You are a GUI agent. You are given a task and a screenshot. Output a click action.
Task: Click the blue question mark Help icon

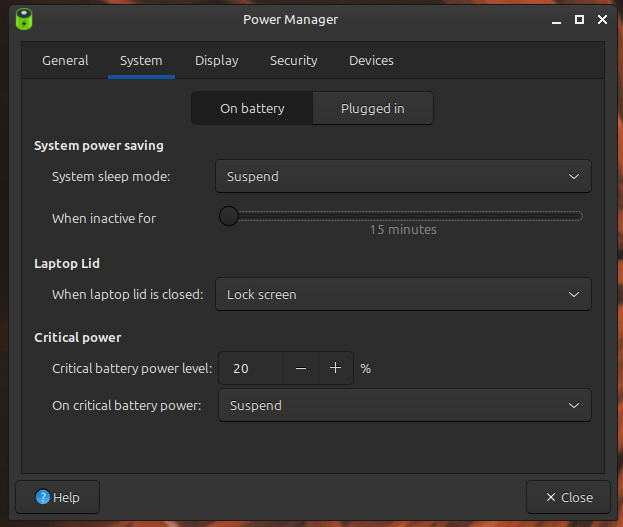click(43, 497)
